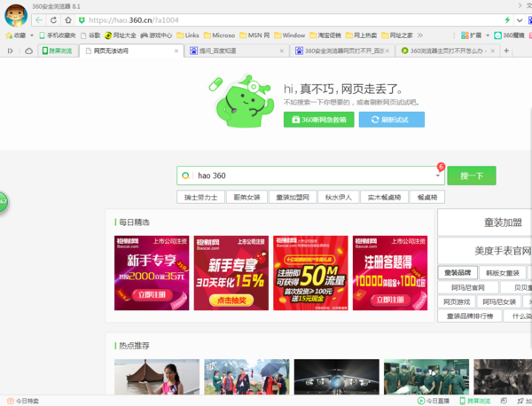
Task: Close the 提问_百度知道 tab
Action: coord(282,51)
